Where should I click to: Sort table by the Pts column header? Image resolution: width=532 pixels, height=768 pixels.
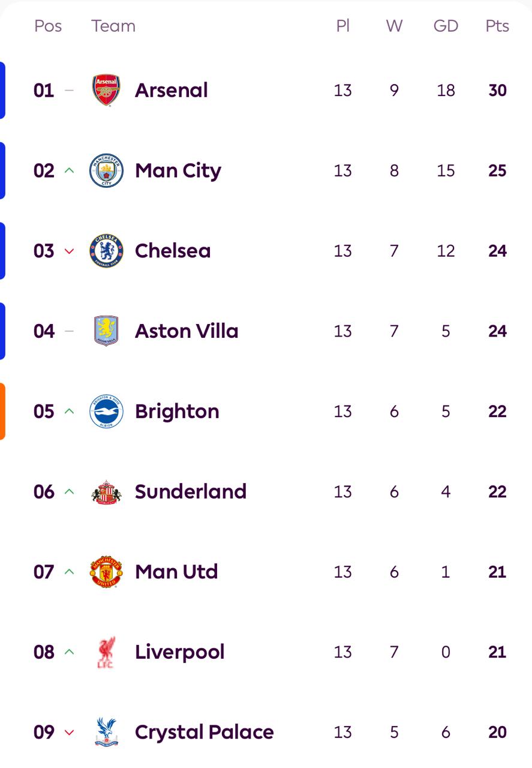[497, 26]
